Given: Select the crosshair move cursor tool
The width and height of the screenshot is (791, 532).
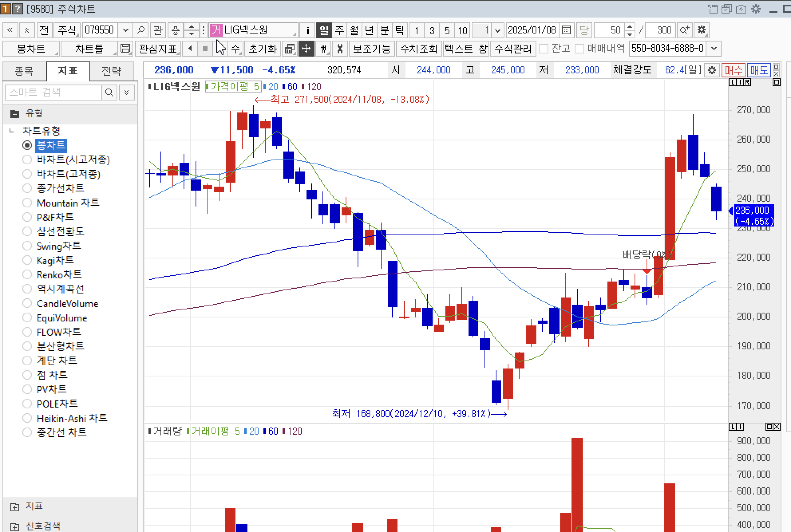Looking at the screenshot, I should 306,49.
